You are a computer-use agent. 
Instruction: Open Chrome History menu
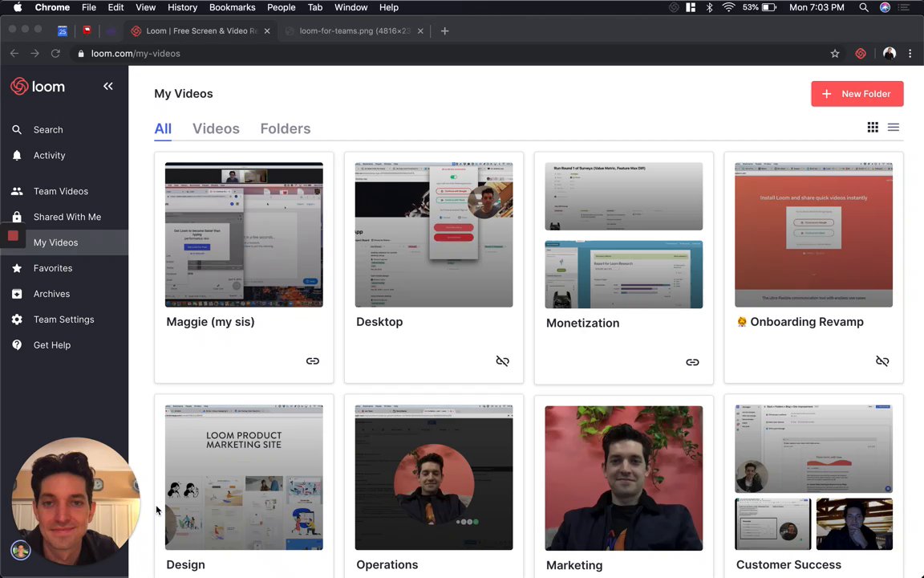point(182,7)
